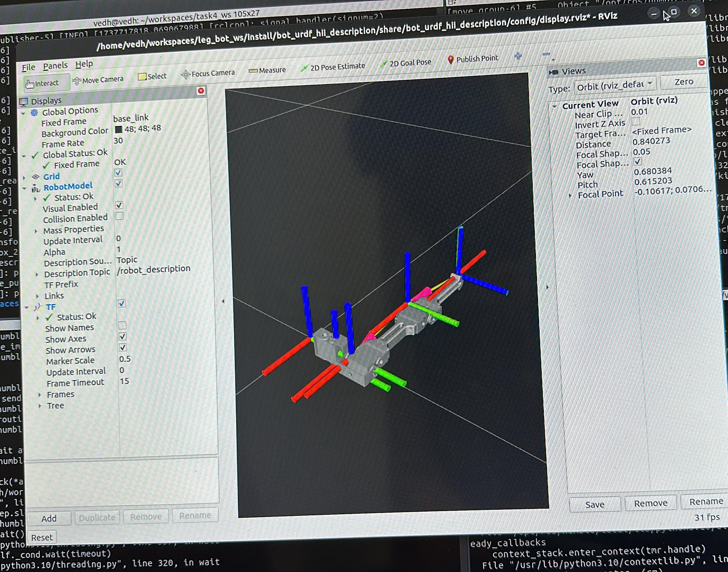Close the Displays panel with its red X

201,90
